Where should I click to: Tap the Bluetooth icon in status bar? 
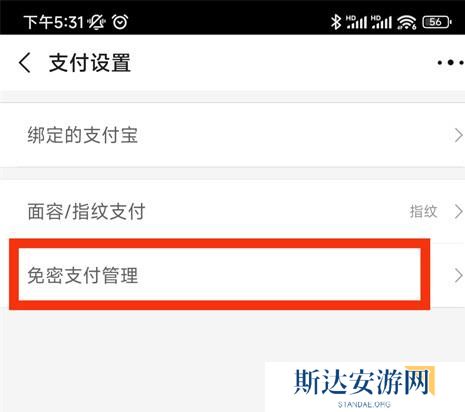336,22
